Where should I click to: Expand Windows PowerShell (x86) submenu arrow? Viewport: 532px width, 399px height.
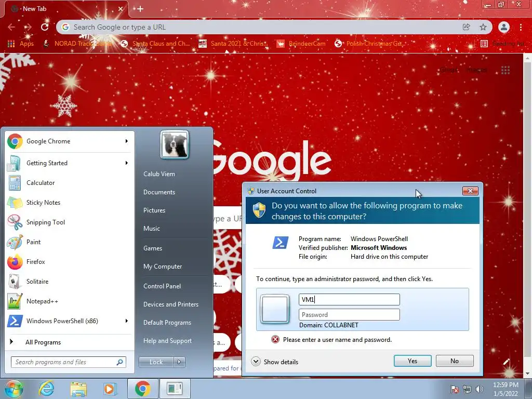click(x=127, y=321)
